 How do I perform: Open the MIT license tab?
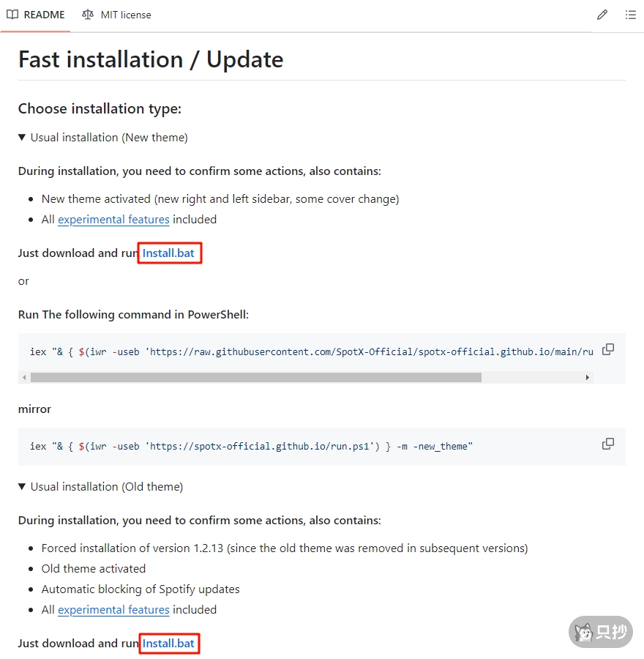(x=125, y=15)
